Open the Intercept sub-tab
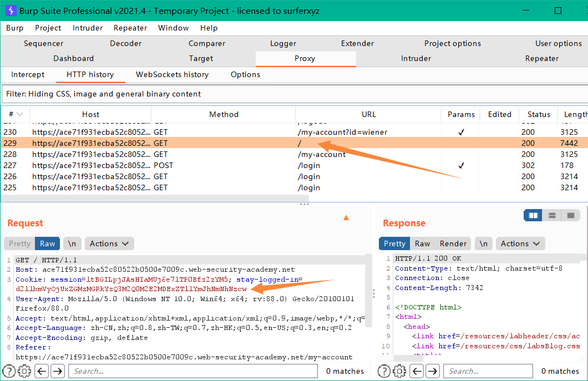588x381 pixels. [28, 74]
